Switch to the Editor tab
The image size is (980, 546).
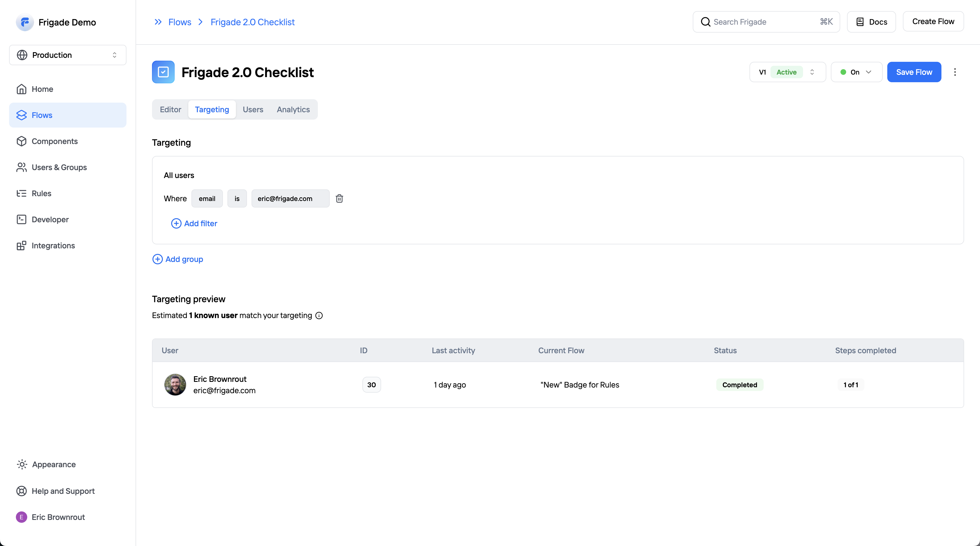tap(170, 109)
